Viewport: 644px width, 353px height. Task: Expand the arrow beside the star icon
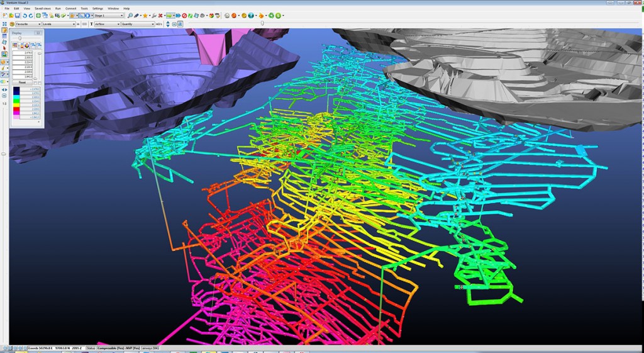150,16
